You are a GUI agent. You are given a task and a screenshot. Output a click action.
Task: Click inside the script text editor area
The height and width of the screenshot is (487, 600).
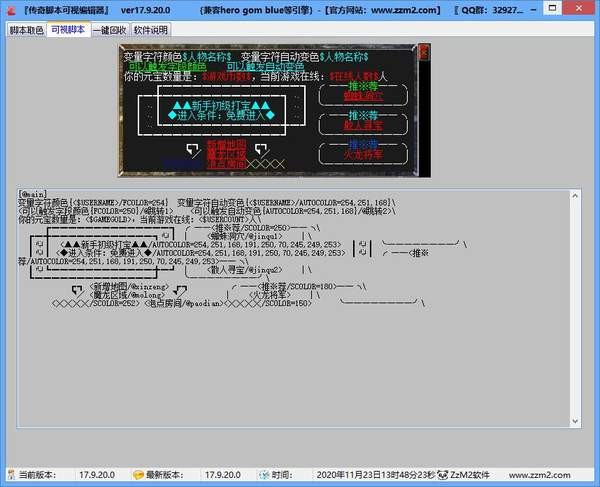[300, 380]
